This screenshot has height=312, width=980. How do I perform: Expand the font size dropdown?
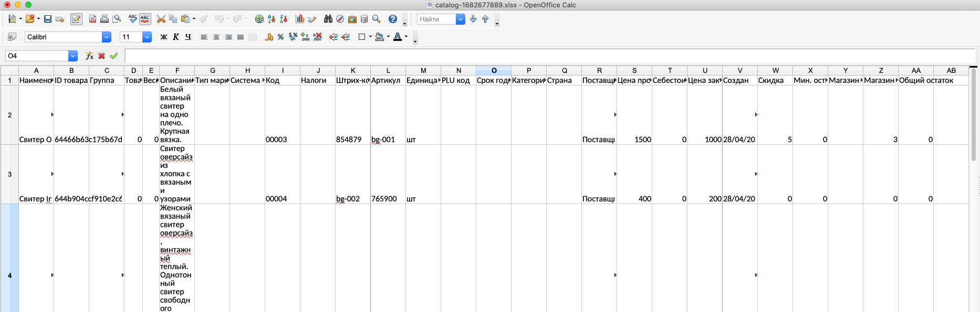click(x=147, y=37)
